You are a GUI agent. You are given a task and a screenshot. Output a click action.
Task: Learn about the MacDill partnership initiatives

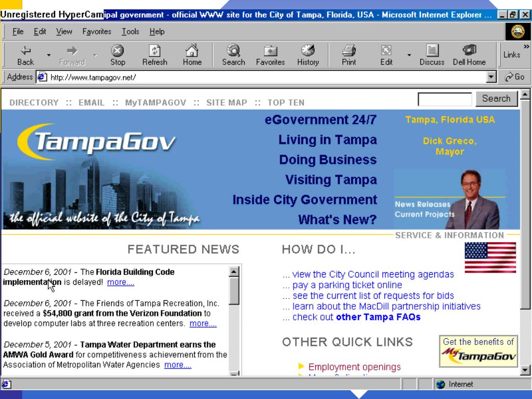(387, 306)
